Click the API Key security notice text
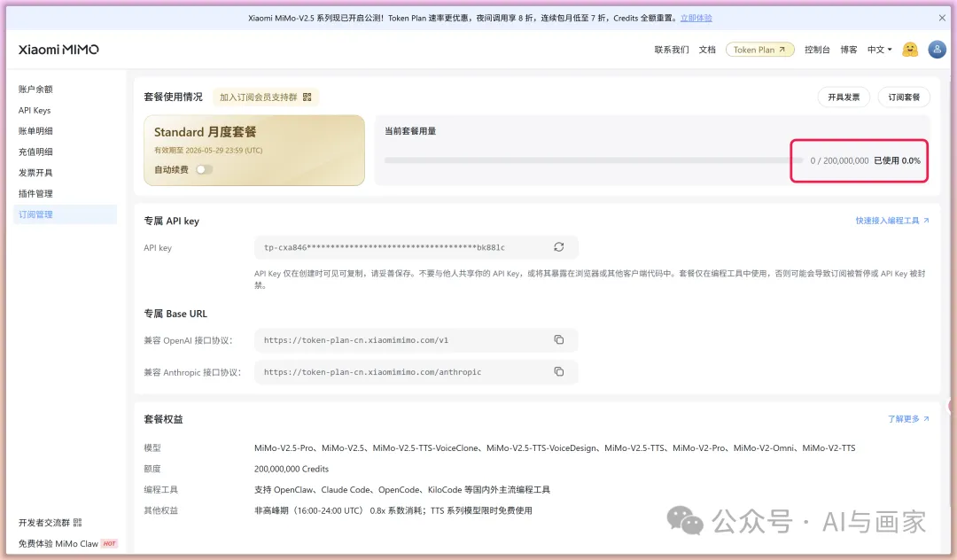Viewport: 957px width, 560px height. 589,279
